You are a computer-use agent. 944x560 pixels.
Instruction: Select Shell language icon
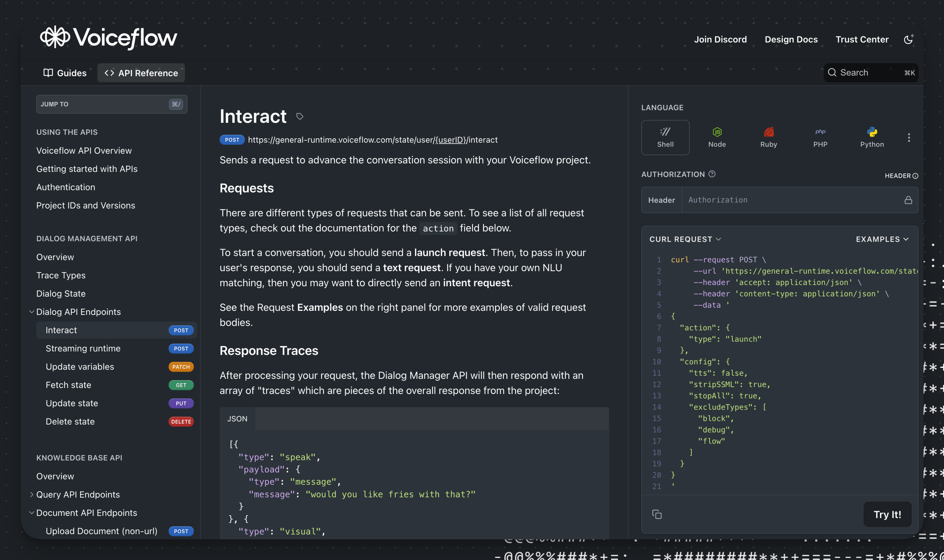pyautogui.click(x=665, y=137)
